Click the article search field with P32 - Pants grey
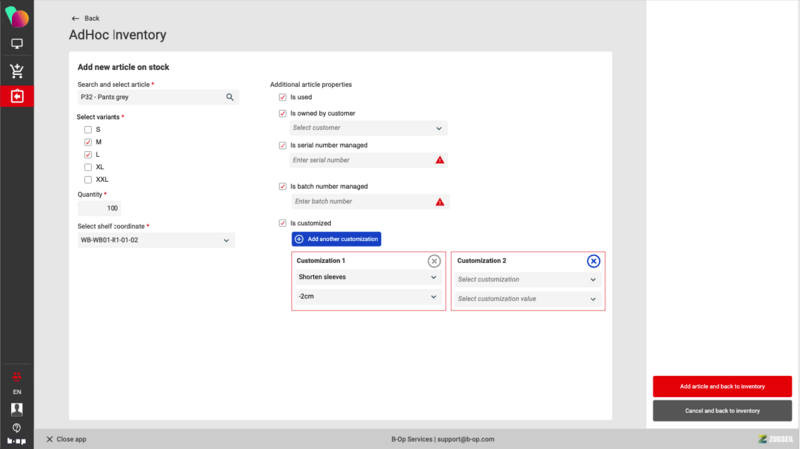Image resolution: width=800 pixels, height=449 pixels. pos(158,97)
